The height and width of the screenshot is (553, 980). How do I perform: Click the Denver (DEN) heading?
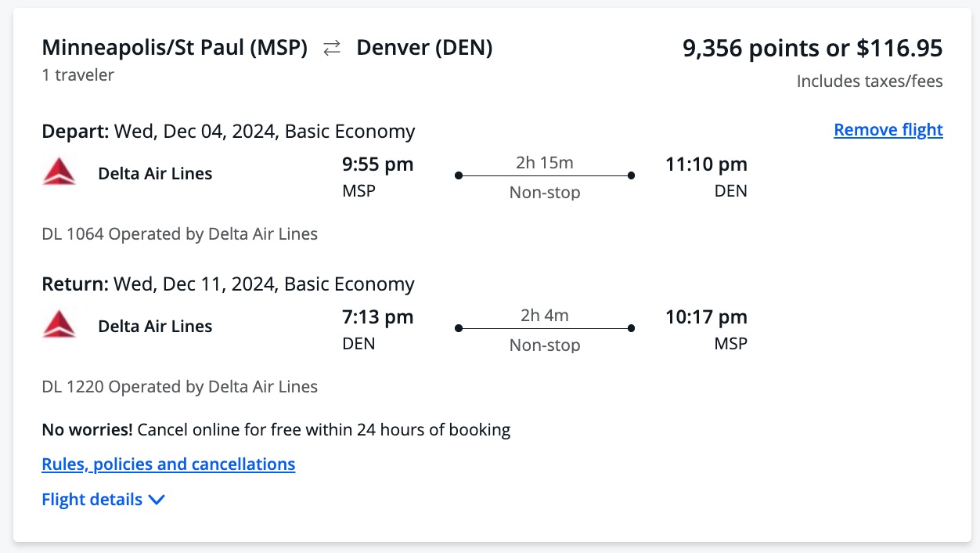[x=423, y=47]
